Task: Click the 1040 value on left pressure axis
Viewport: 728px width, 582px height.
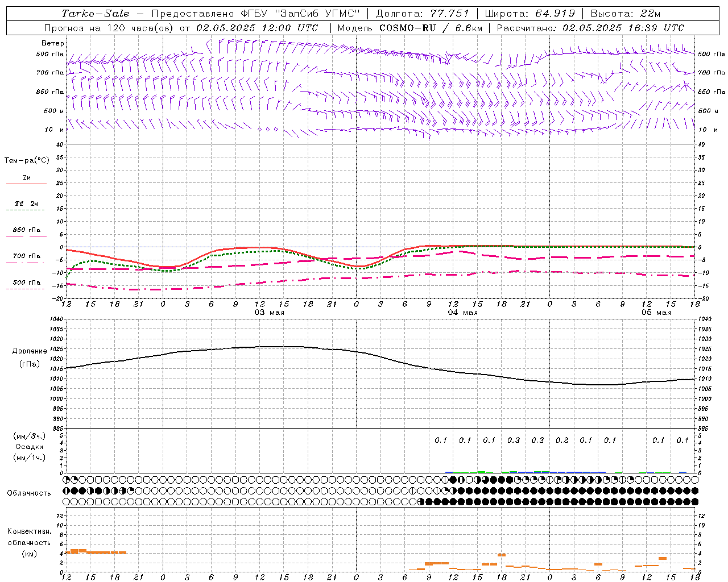Action: pos(57,319)
